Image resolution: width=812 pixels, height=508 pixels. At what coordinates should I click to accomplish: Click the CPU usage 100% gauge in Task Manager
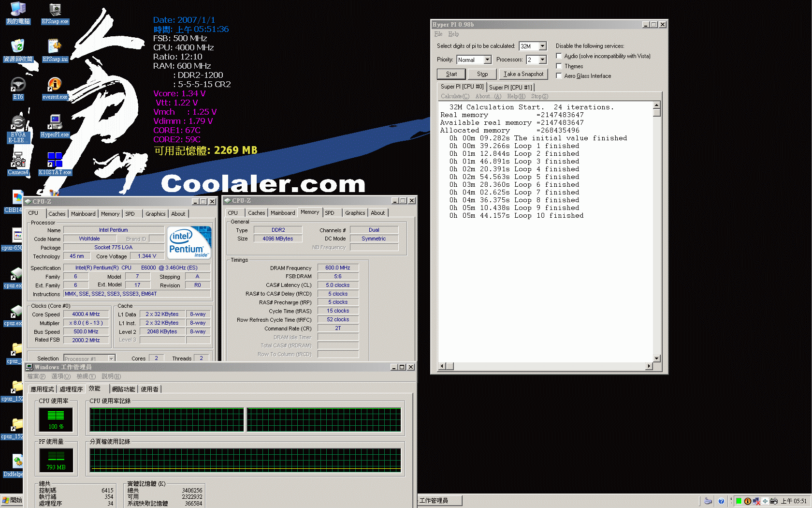click(x=56, y=419)
